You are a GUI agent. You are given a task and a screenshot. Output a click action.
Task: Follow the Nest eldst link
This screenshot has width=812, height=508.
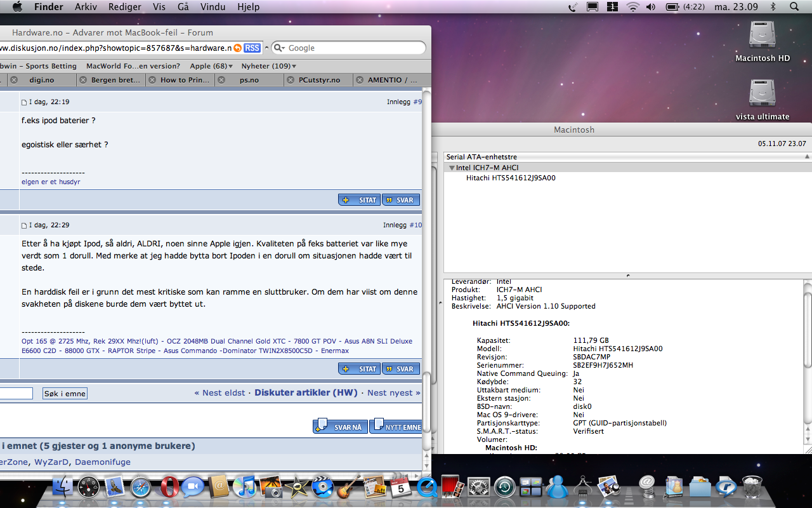[x=219, y=393]
